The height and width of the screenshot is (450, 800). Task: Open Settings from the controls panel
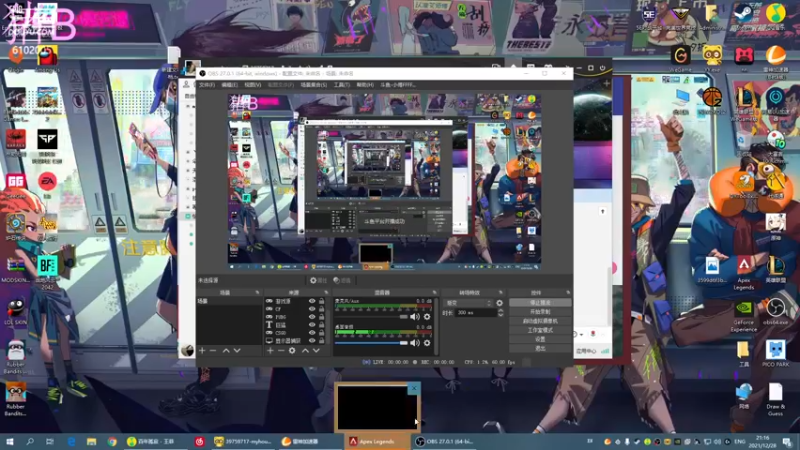[540, 339]
